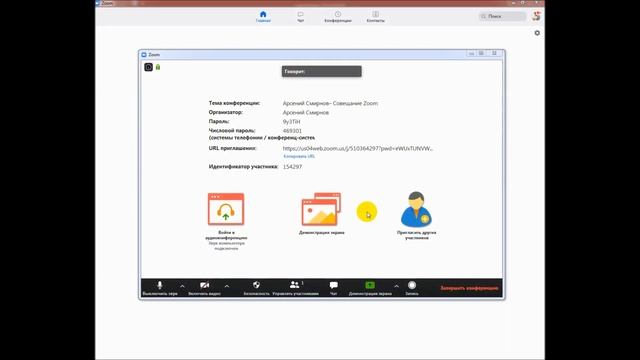Click the green Share Screen toolbar button
Viewport: 640px width, 360px height.
coord(370,288)
